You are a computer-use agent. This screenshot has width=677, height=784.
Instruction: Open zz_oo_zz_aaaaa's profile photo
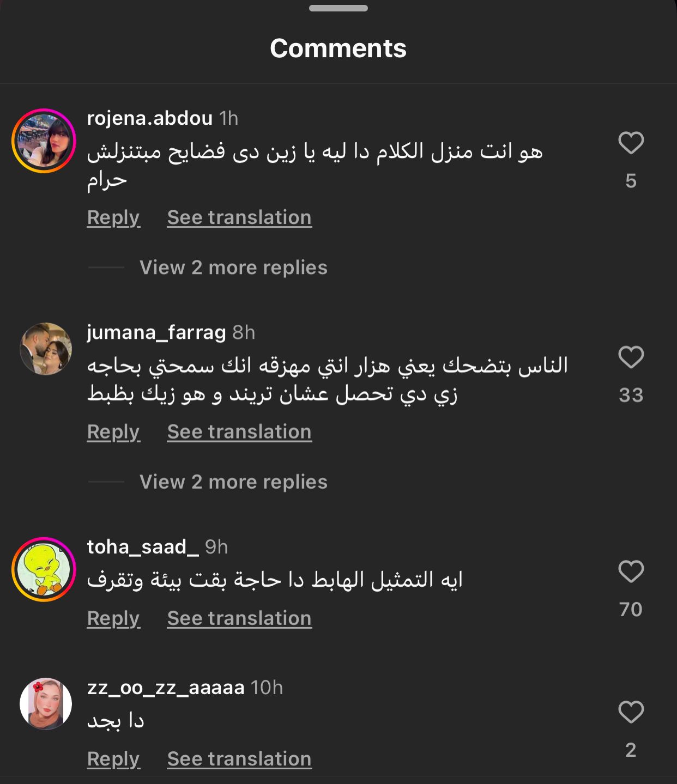tap(46, 703)
